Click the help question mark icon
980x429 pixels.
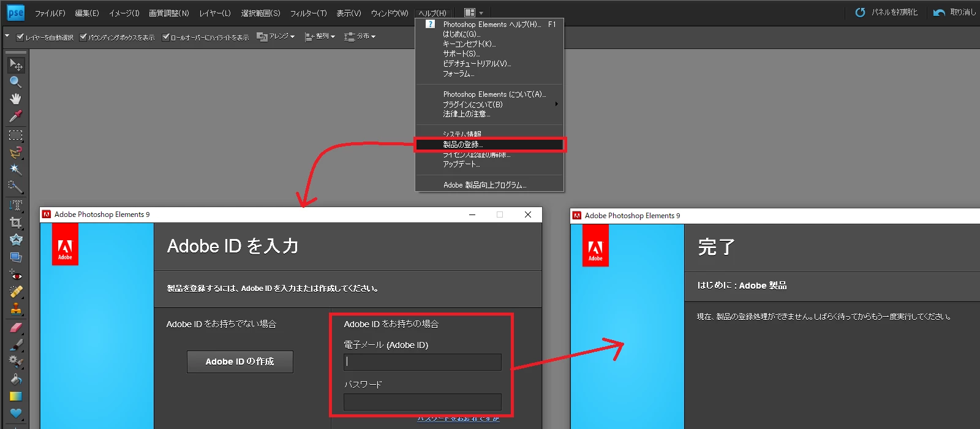[x=430, y=24]
